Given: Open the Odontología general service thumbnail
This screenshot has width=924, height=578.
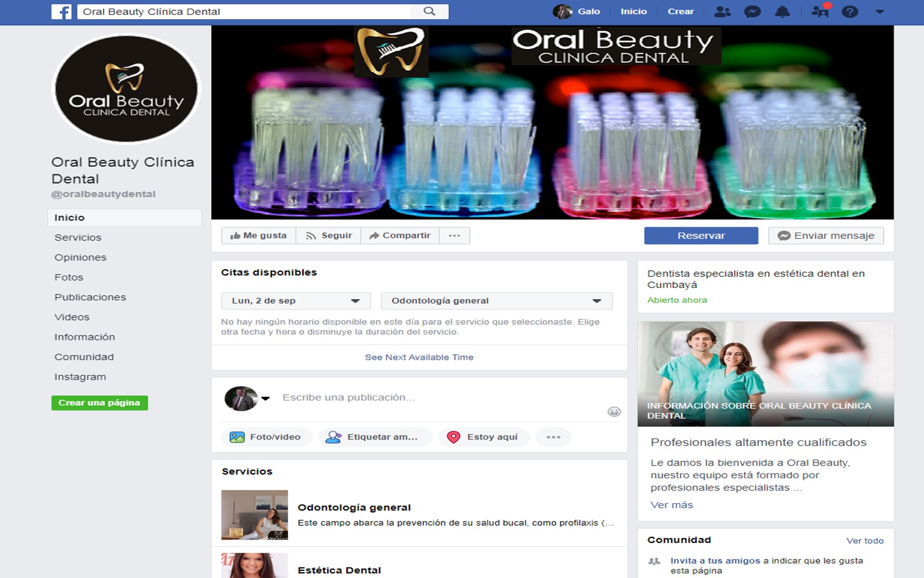Looking at the screenshot, I should 254,515.
